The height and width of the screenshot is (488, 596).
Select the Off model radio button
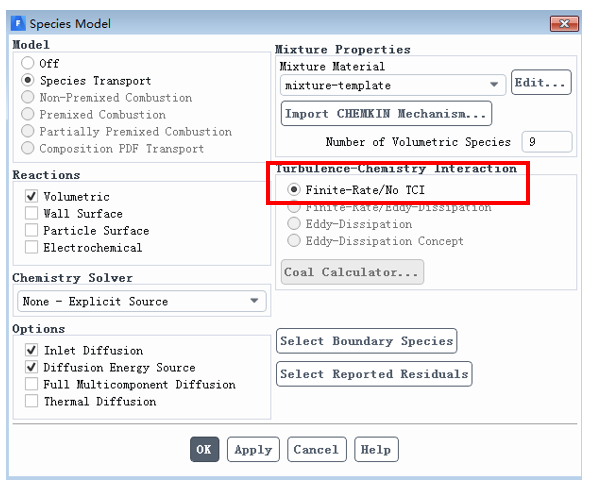(x=28, y=63)
